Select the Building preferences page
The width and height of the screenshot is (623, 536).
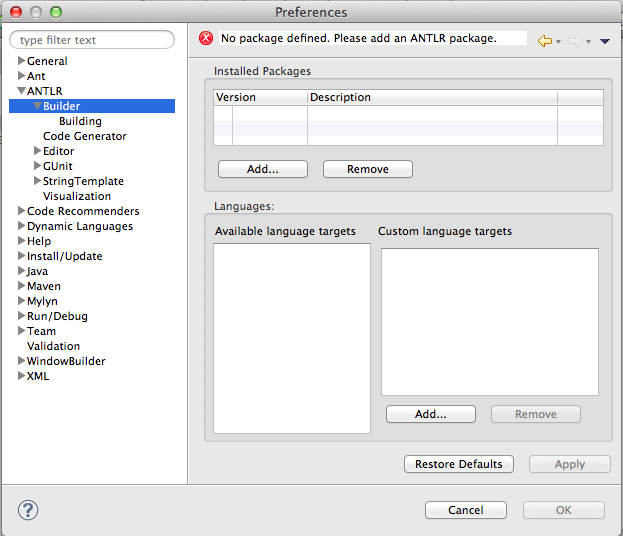[x=80, y=121]
